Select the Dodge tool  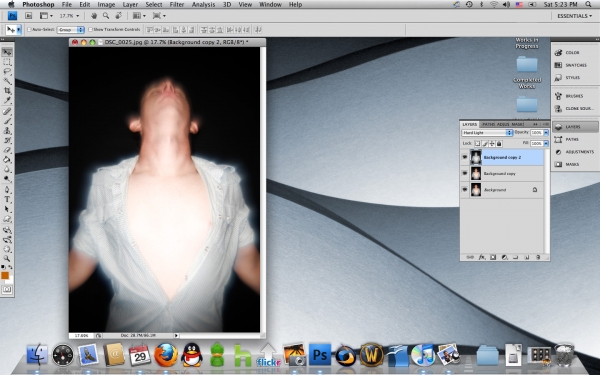point(7,179)
